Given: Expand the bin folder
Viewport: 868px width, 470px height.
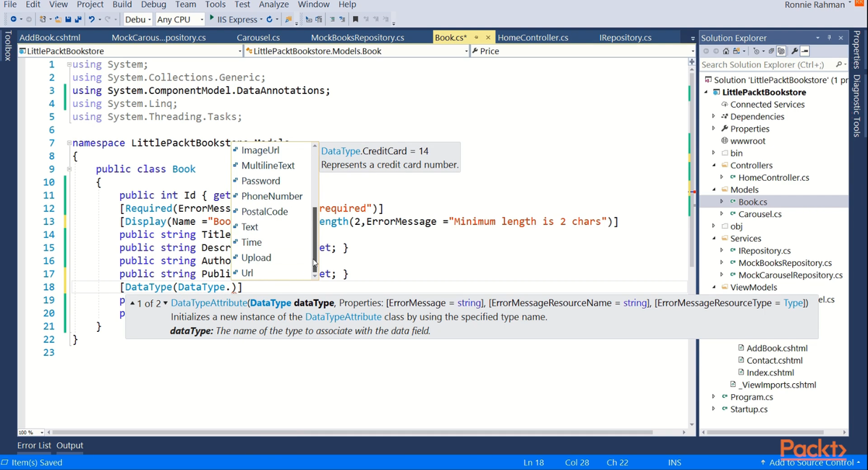Looking at the screenshot, I should [713, 153].
